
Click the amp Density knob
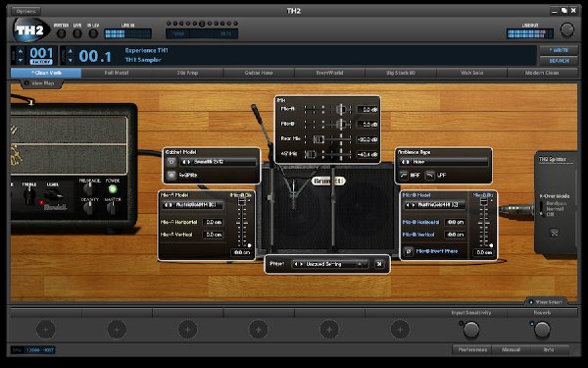coord(88,208)
